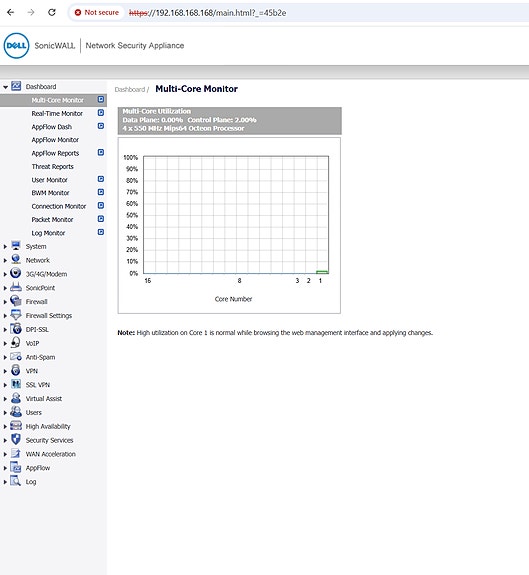Click the High Availability icon

(15, 425)
